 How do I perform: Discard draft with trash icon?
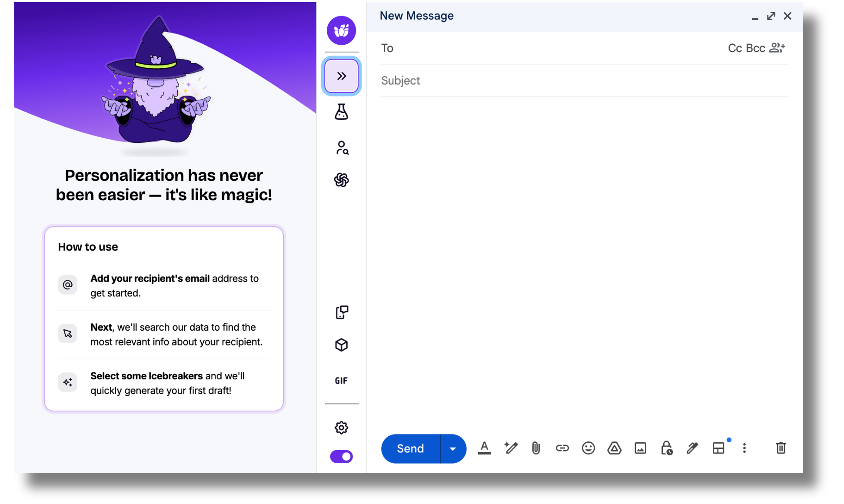[x=781, y=448]
